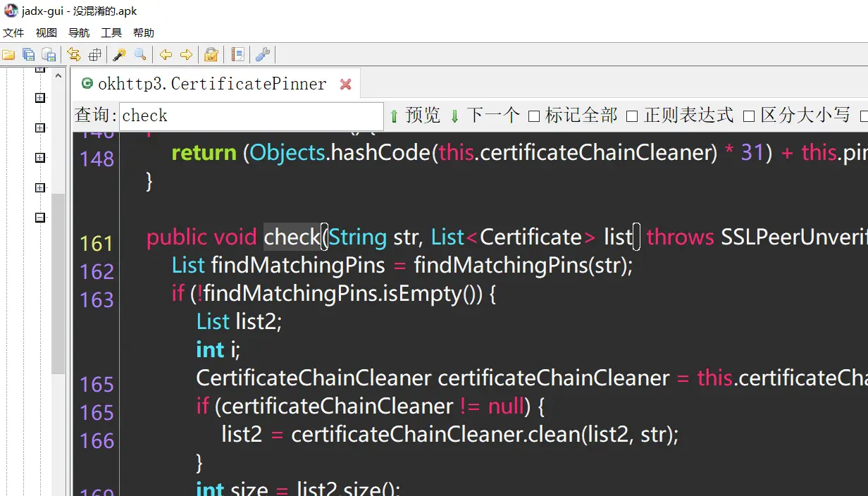Click line number 162
Viewport: 868px width, 496px height.
tap(97, 272)
